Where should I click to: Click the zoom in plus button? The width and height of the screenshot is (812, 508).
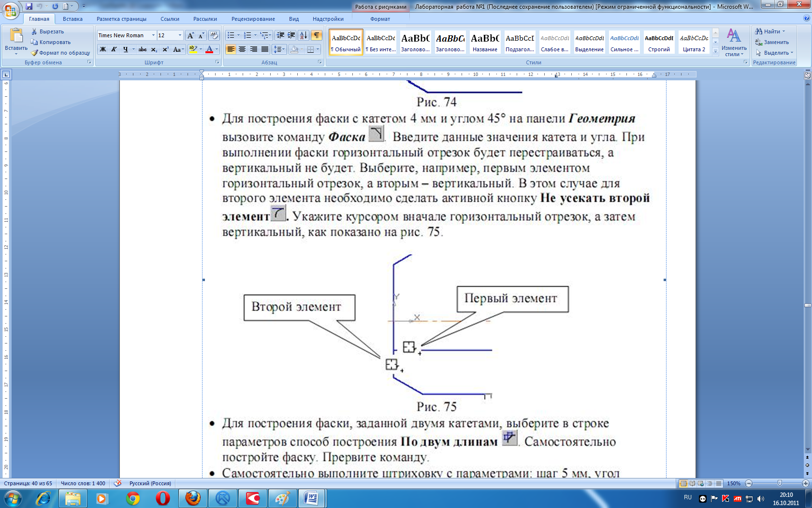[806, 483]
